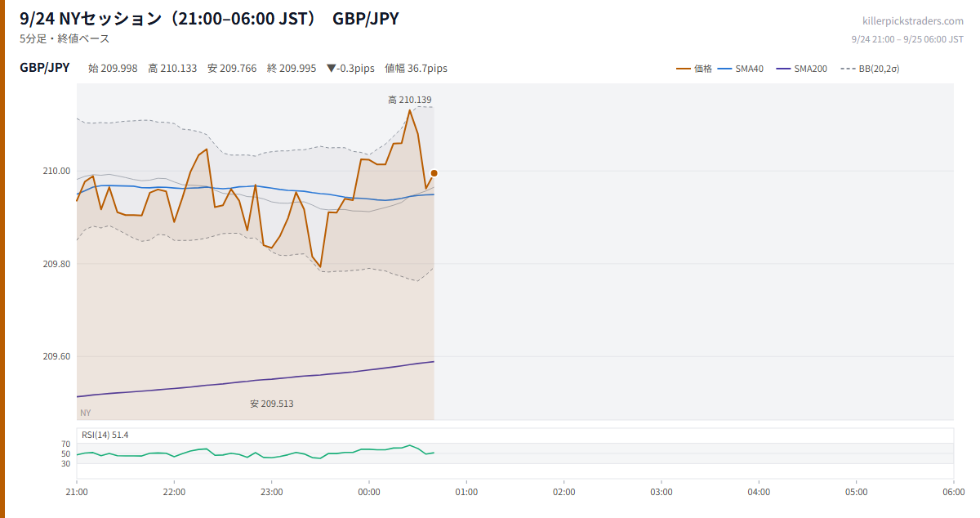Viewport: 980px width, 518px height.
Task: Click the 06:00 time axis label
Action: point(953,493)
